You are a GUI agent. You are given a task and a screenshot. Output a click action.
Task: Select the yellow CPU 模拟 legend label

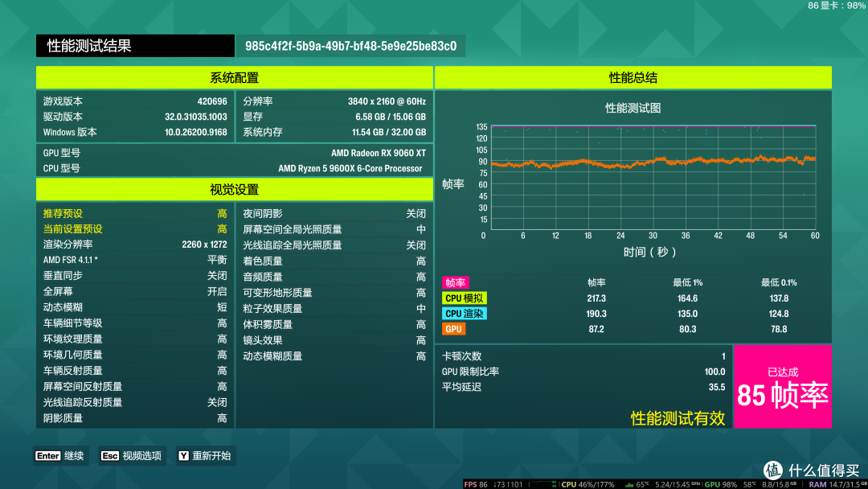(x=465, y=298)
